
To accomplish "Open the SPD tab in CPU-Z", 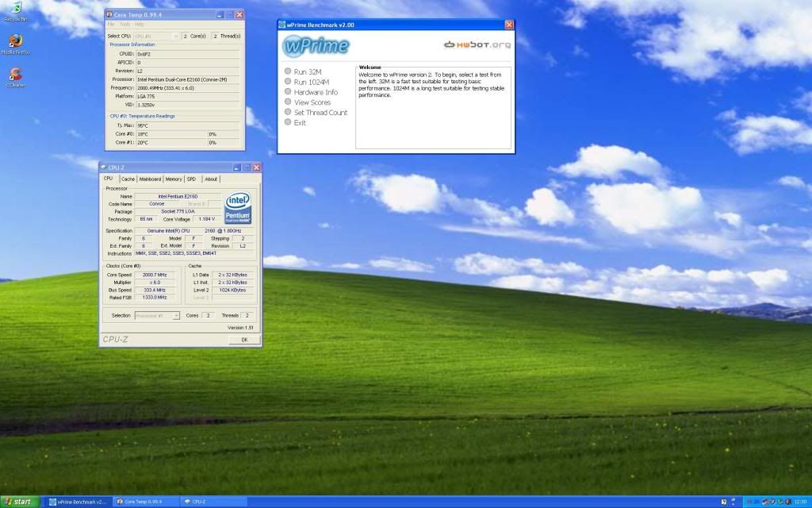I will point(192,179).
